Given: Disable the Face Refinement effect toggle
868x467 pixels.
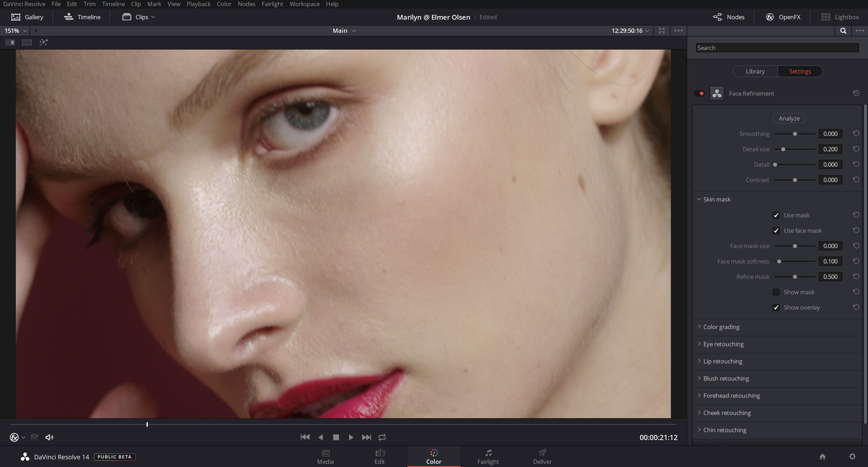Looking at the screenshot, I should 699,93.
